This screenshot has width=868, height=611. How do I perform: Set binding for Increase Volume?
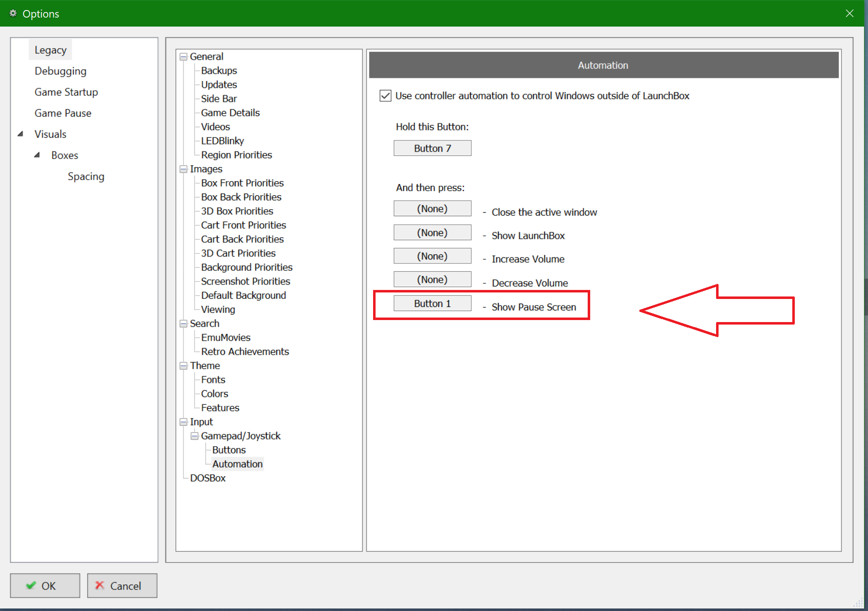point(432,256)
